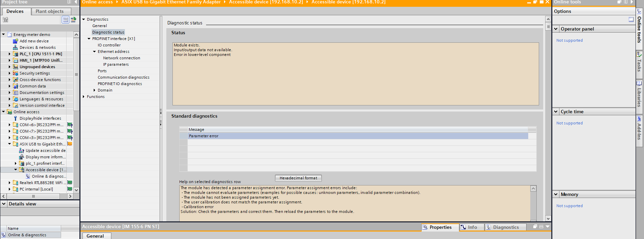This screenshot has width=644, height=239.
Task: Expand the Functions navigation node
Action: pos(84,97)
